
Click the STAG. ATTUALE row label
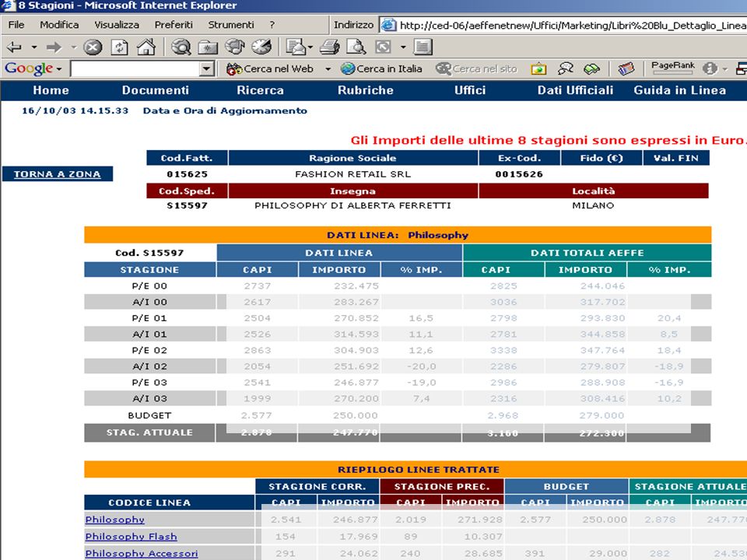tap(149, 433)
